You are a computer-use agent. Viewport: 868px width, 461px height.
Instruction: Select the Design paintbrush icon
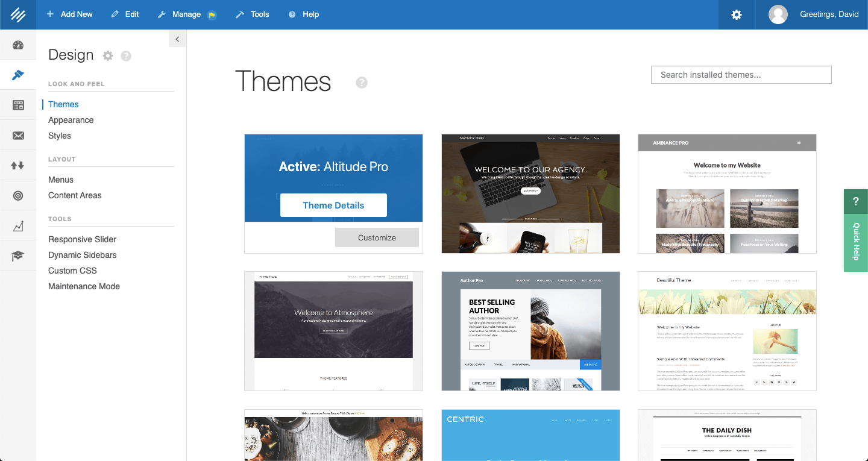18,75
